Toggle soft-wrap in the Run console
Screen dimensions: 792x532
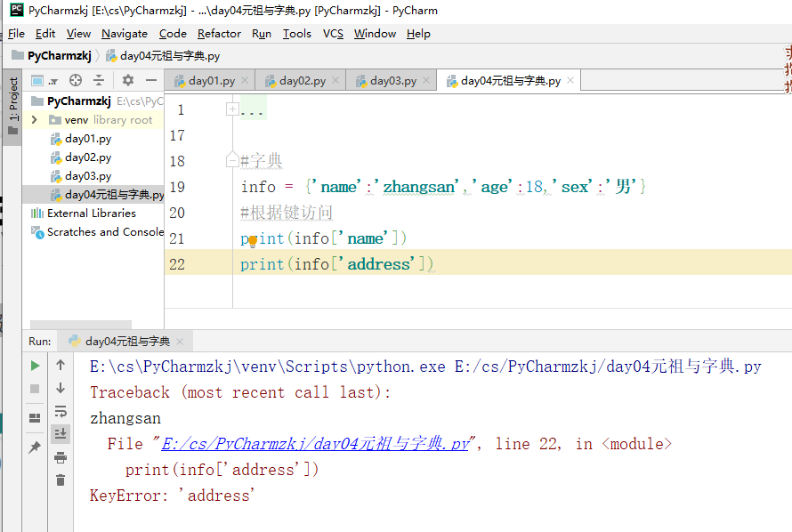pos(60,411)
